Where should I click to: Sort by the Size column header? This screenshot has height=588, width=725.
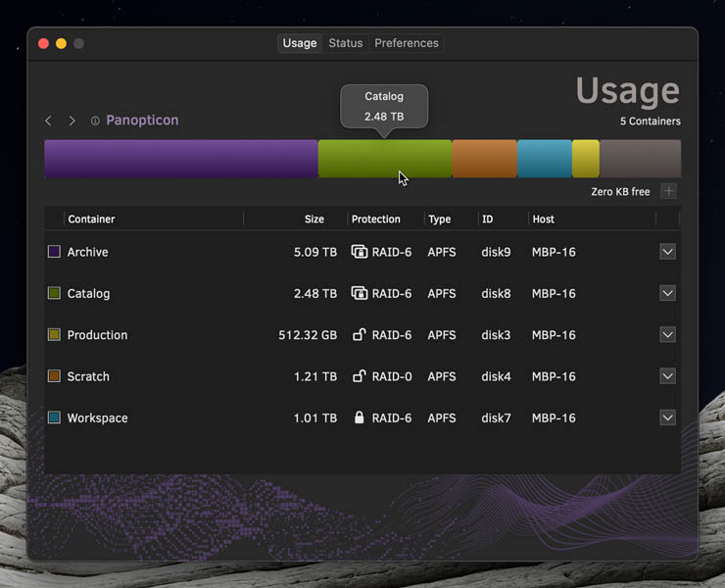pos(314,220)
